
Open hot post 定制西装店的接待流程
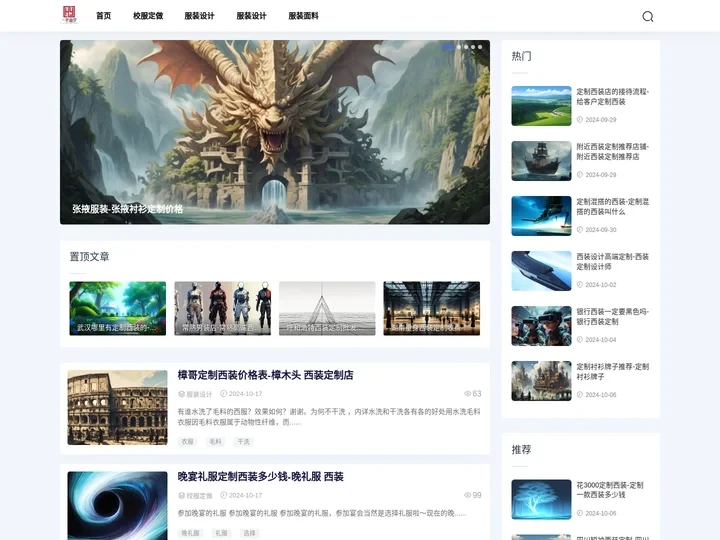click(x=613, y=96)
